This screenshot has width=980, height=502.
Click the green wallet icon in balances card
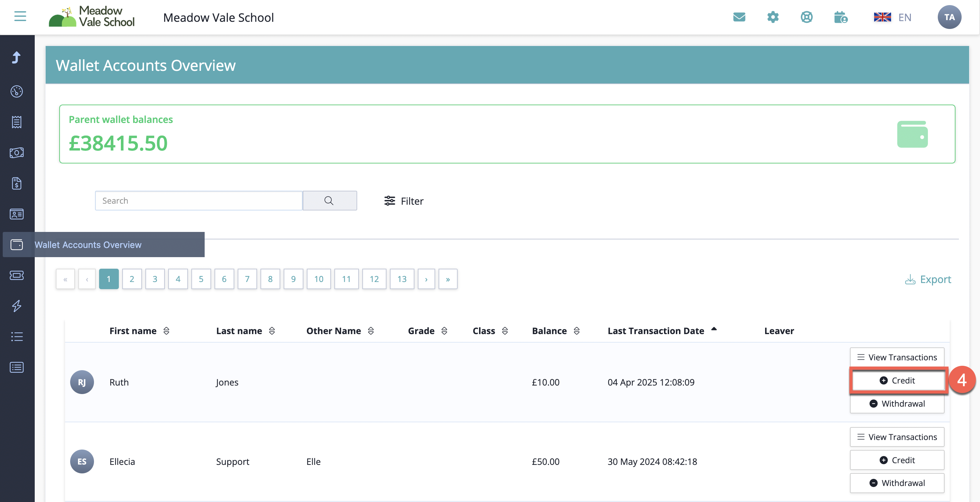pyautogui.click(x=912, y=134)
